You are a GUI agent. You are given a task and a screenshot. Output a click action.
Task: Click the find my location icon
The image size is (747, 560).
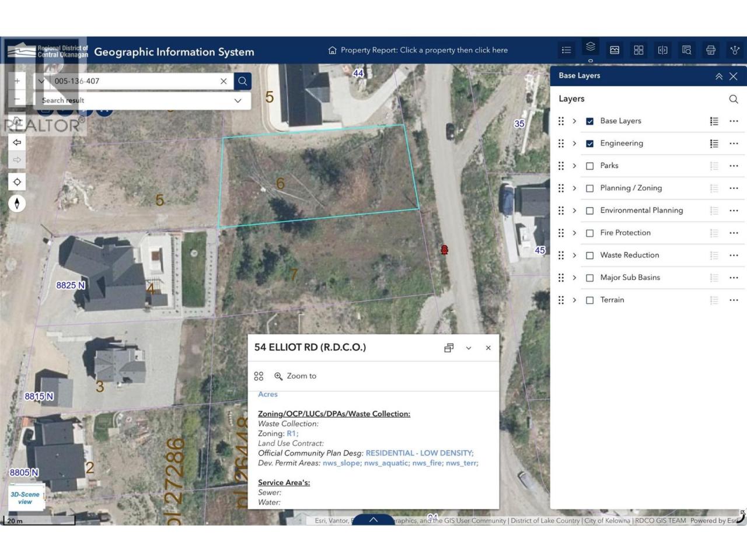pos(17,182)
